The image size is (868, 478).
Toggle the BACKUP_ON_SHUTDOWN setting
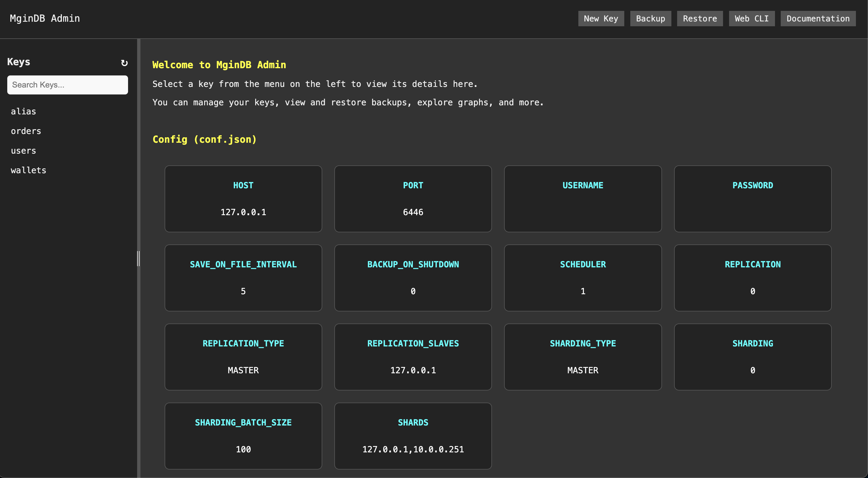[x=413, y=277]
